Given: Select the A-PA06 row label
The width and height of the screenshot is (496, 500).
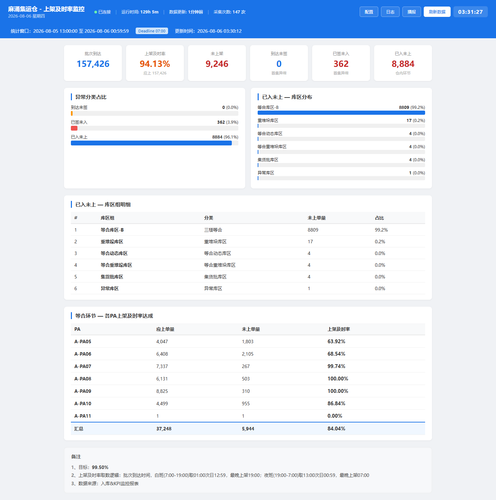Looking at the screenshot, I should pyautogui.click(x=83, y=354).
